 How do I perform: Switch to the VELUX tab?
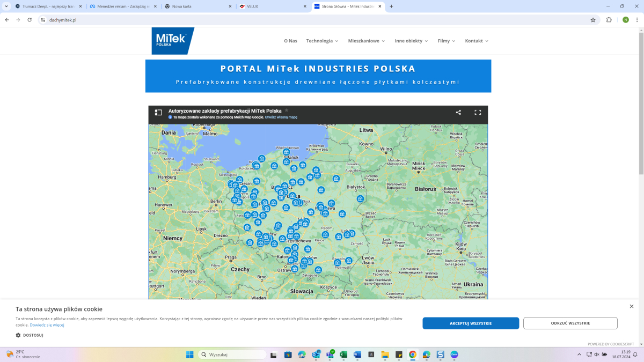click(273, 6)
